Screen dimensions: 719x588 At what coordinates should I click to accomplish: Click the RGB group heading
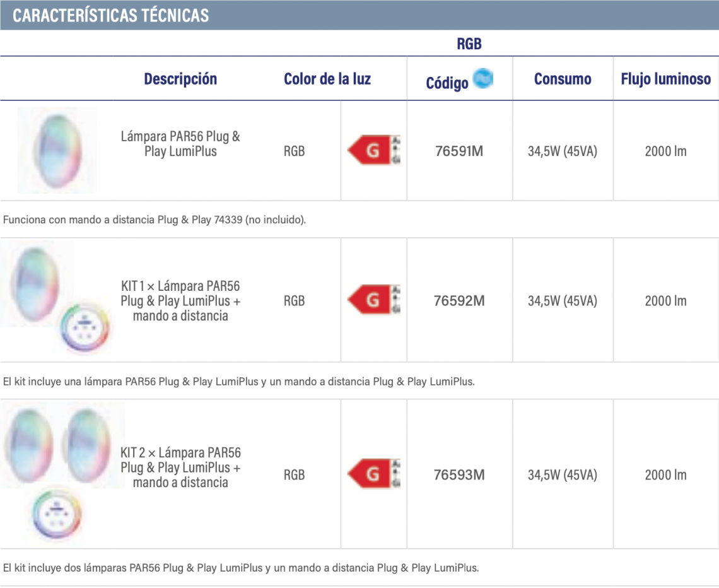pos(469,44)
